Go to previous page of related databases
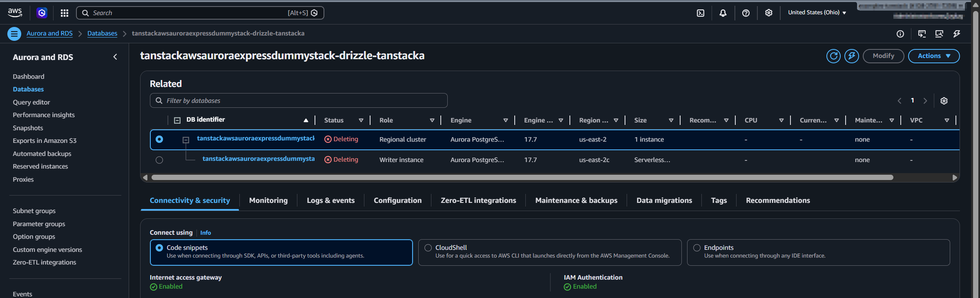 point(899,101)
